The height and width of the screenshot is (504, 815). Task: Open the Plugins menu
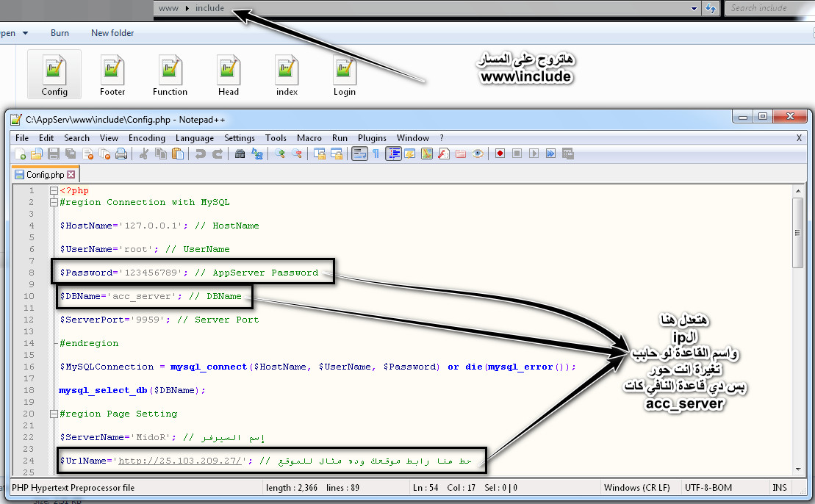point(372,138)
